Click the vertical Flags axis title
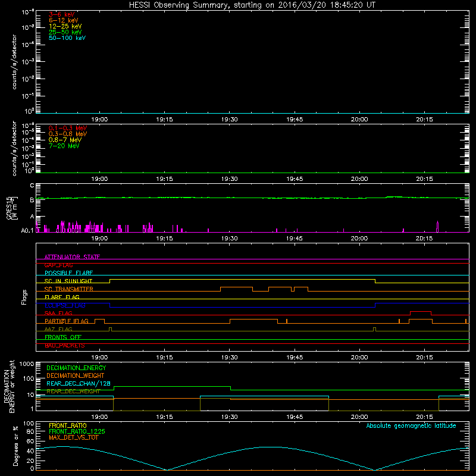This screenshot has width=476, height=476. point(24,297)
